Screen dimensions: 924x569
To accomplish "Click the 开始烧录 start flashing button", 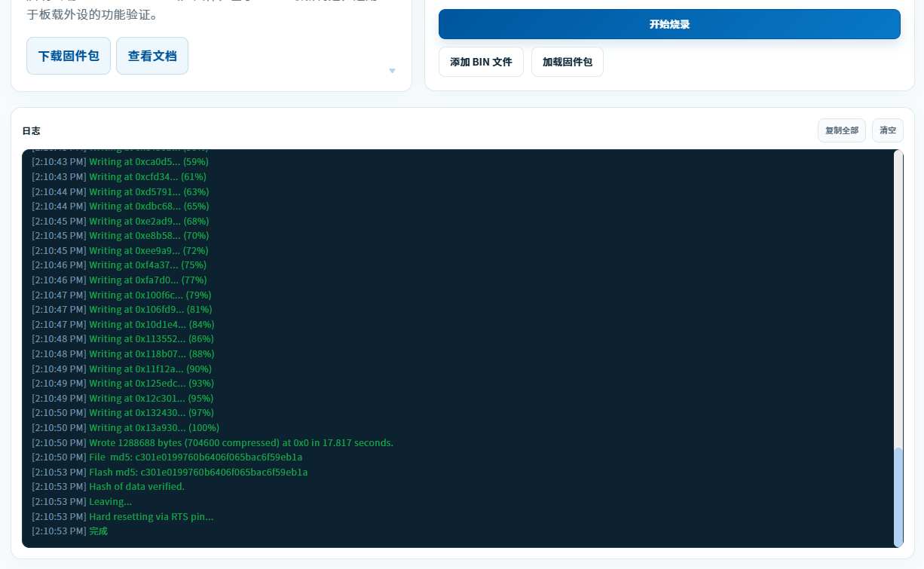I will click(669, 24).
